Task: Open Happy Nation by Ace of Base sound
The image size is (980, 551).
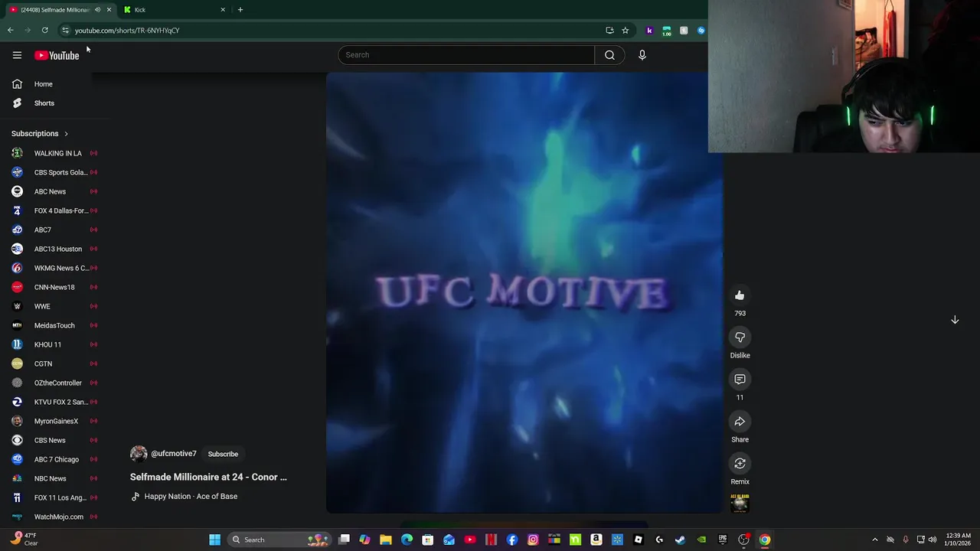Action: [x=191, y=497]
